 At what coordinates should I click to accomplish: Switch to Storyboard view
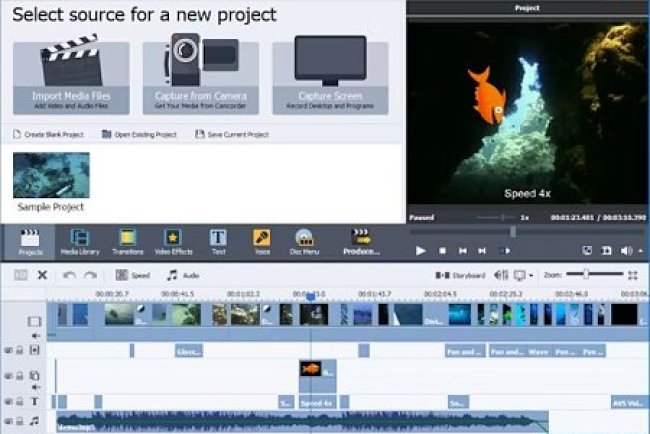click(460, 275)
